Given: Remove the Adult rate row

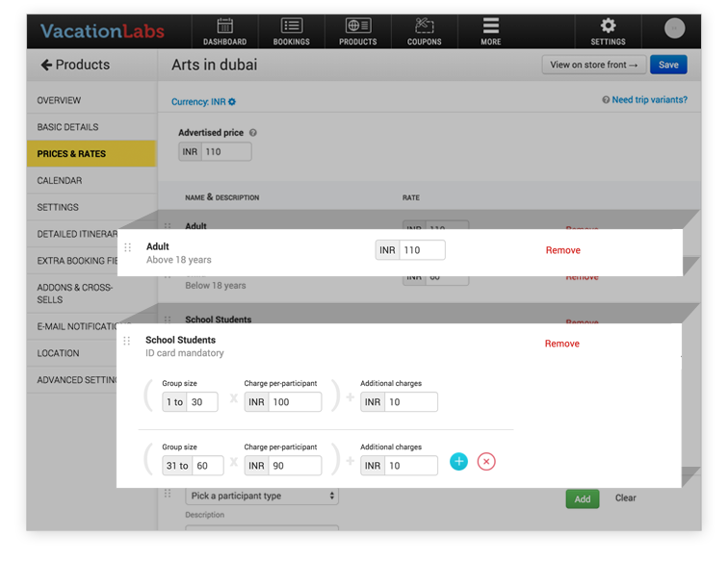Looking at the screenshot, I should 562,250.
